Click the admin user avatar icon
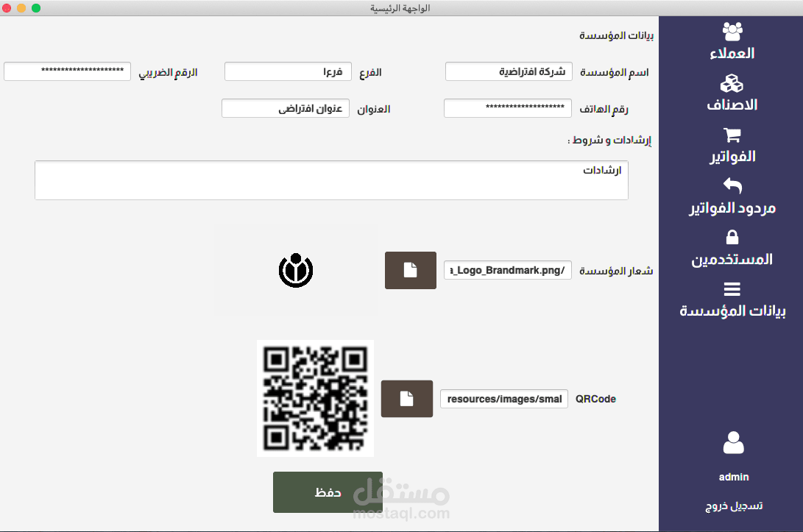 (x=733, y=443)
